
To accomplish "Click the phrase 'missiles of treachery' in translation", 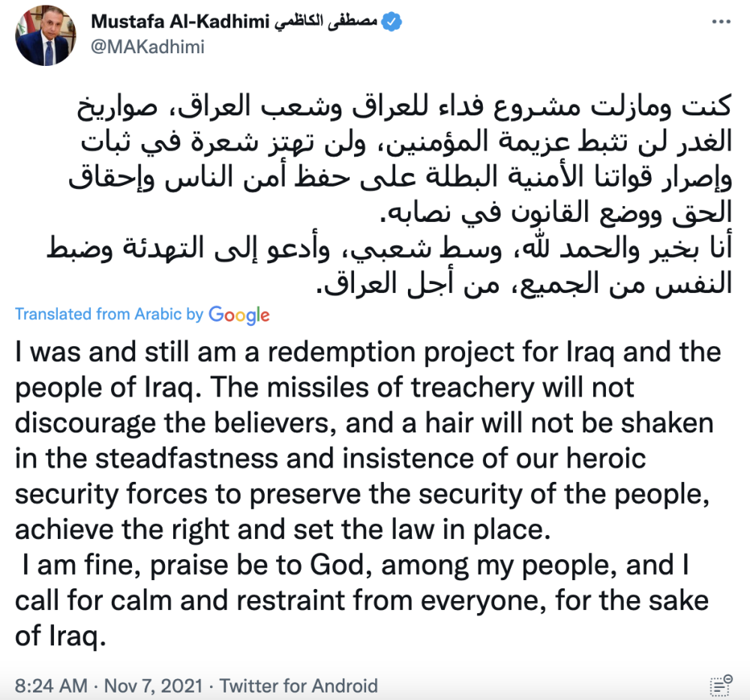I will [x=400, y=387].
